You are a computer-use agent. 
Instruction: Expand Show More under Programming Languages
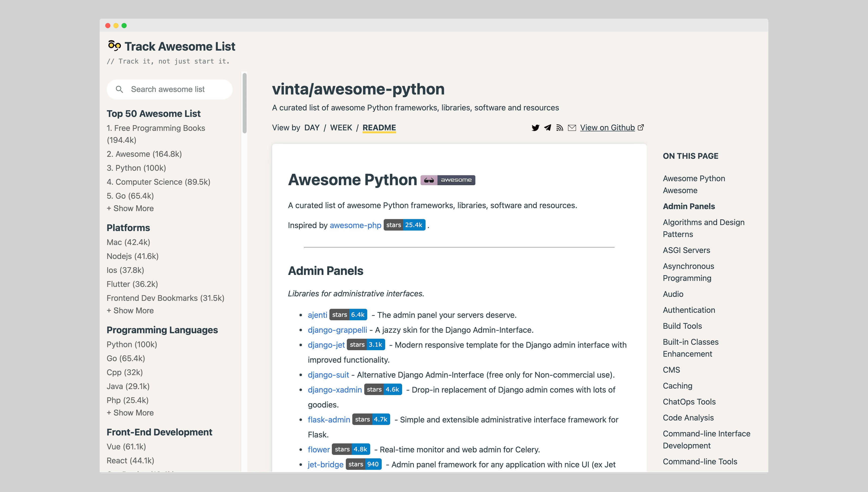pos(130,413)
